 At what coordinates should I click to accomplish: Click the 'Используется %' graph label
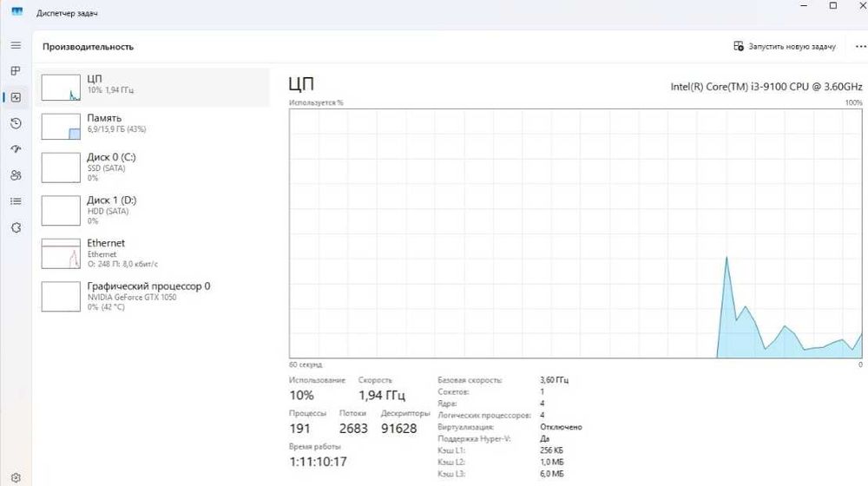click(316, 102)
